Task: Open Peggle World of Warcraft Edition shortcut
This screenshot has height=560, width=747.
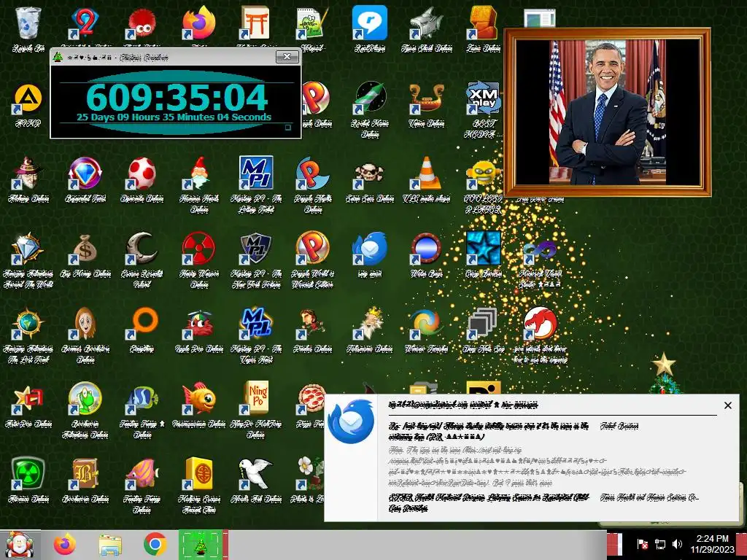Action: point(312,249)
